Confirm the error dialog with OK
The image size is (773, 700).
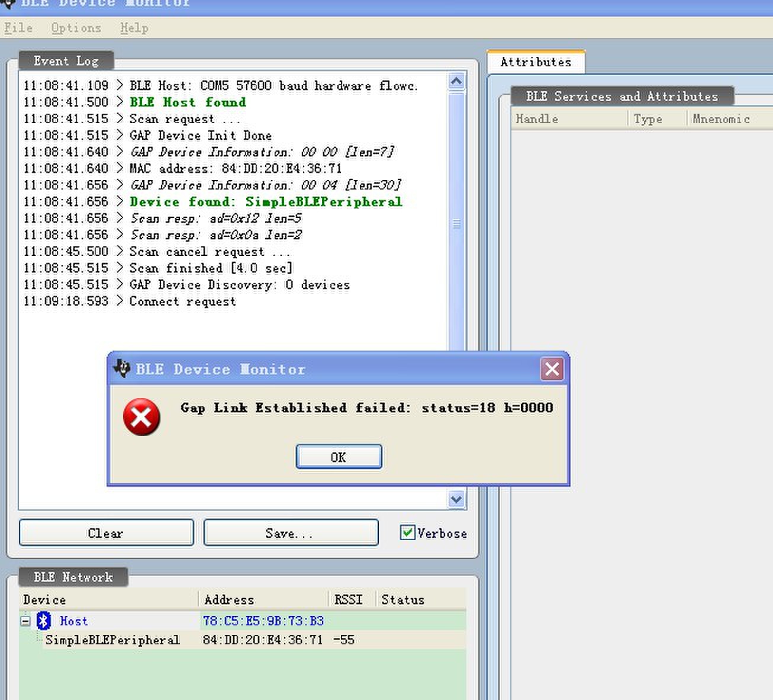[339, 457]
